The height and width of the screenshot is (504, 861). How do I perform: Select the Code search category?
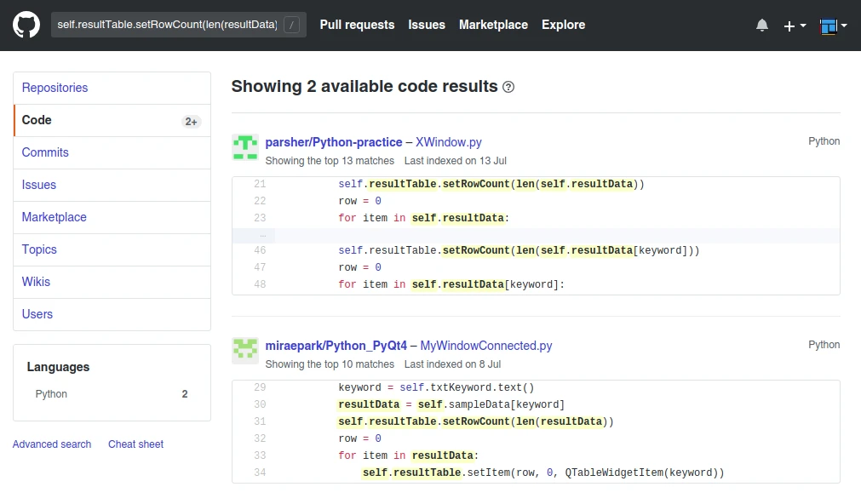pyautogui.click(x=112, y=120)
